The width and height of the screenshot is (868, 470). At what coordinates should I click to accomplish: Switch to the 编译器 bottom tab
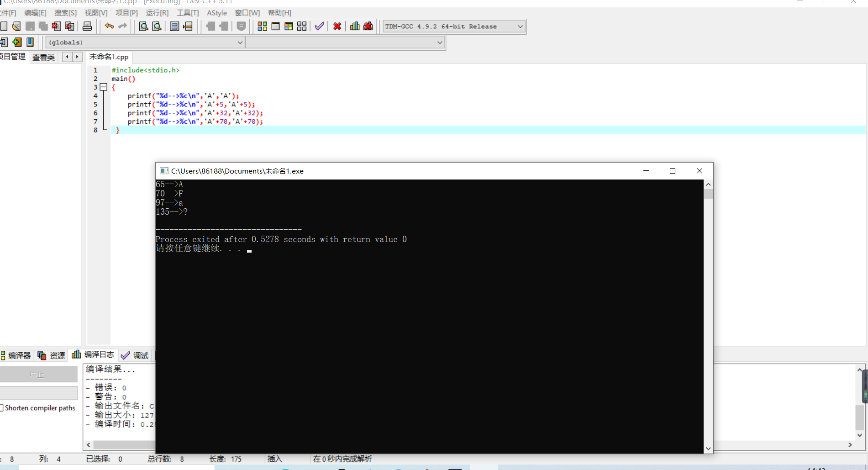[x=16, y=355]
